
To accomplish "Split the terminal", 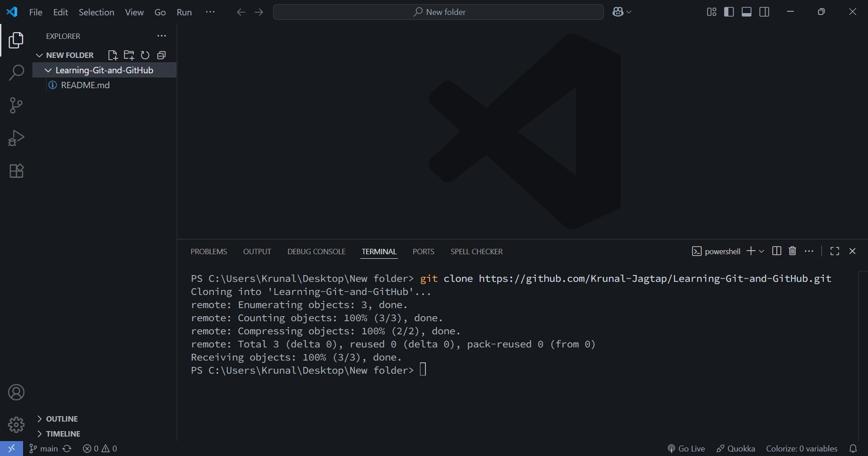I will (777, 251).
